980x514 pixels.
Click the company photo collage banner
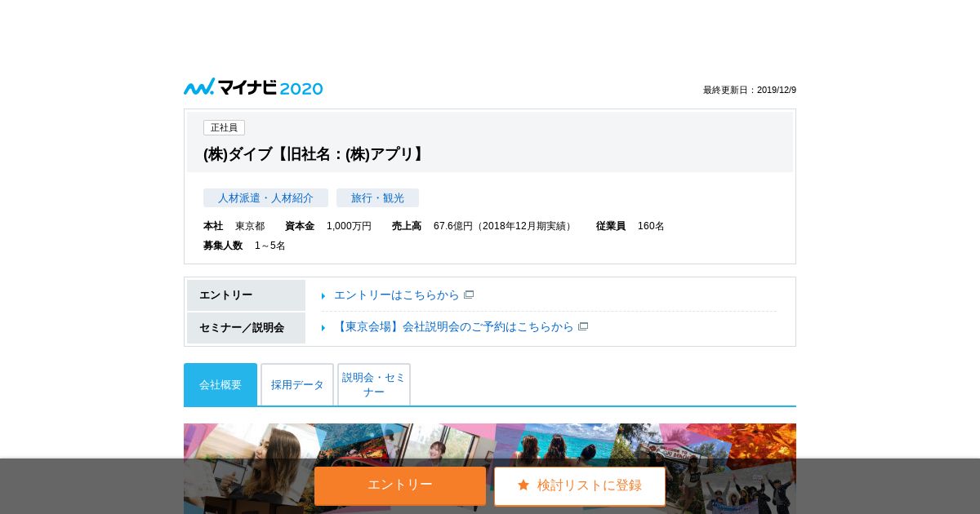point(490,468)
